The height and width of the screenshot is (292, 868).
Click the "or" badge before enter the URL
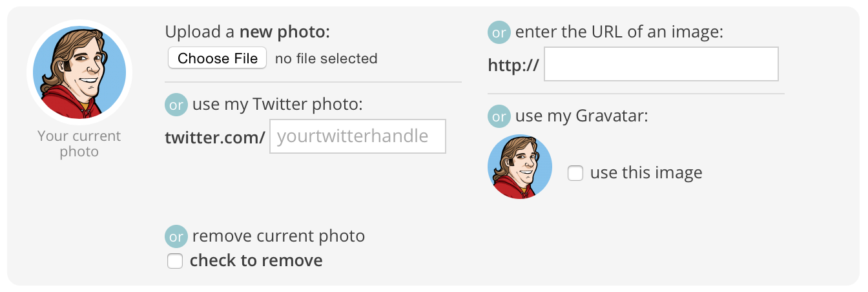tap(499, 32)
